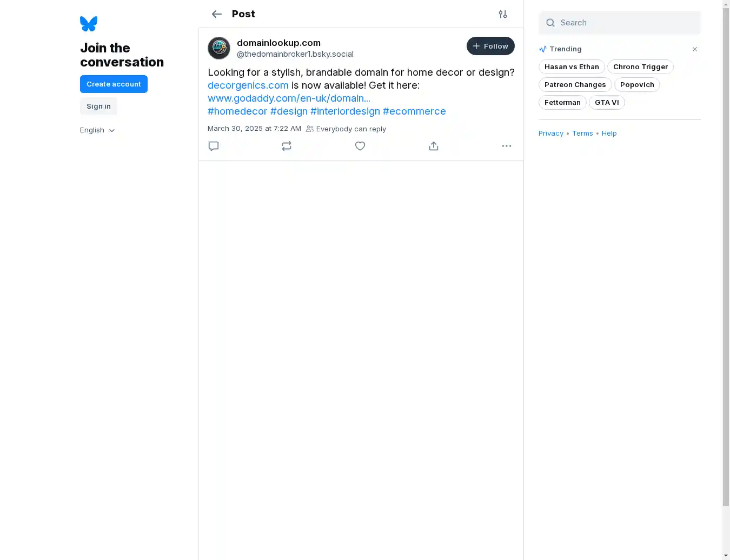Click the Bluesky butterfly logo

(89, 24)
